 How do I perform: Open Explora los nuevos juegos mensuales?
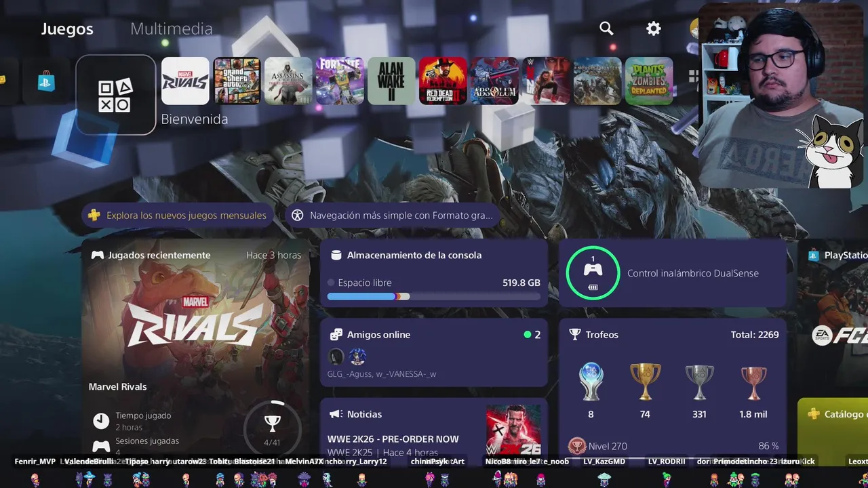click(x=178, y=216)
